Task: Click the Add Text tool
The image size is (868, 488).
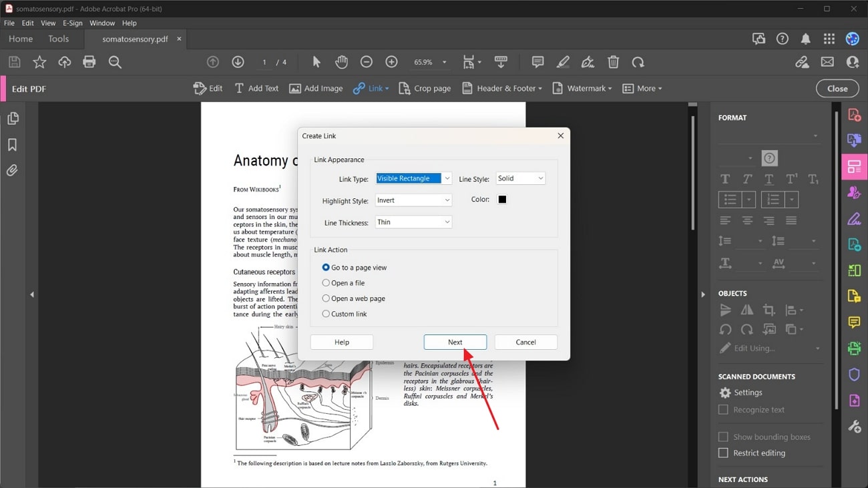Action: (x=256, y=88)
